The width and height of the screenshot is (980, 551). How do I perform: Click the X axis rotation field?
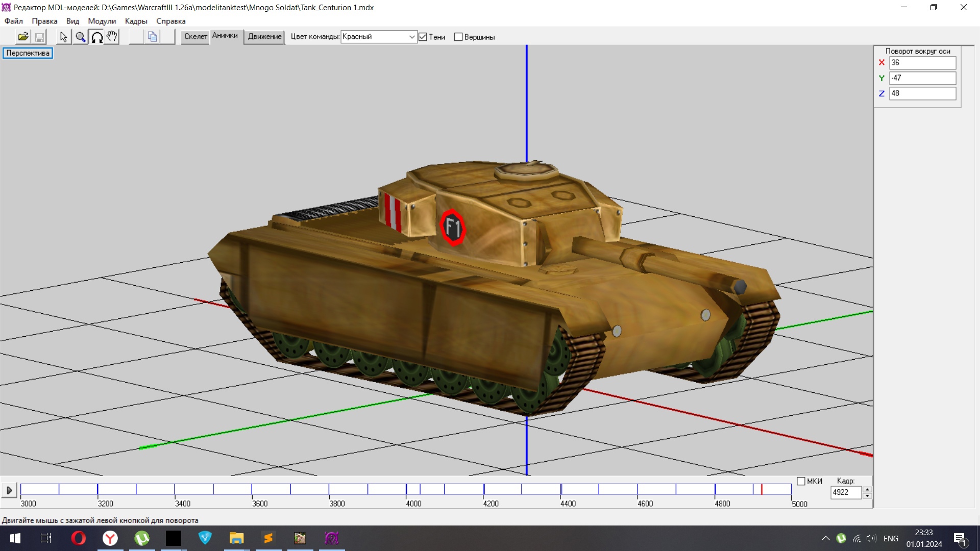pos(922,63)
